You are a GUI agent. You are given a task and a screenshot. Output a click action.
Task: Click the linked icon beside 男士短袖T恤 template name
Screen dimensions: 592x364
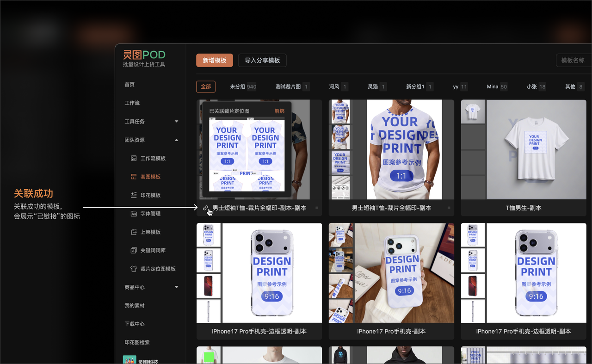pyautogui.click(x=205, y=208)
